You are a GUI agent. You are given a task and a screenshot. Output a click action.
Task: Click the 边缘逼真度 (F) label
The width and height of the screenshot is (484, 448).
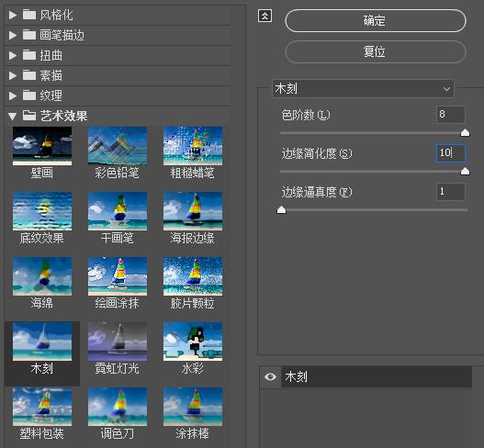[x=316, y=192]
